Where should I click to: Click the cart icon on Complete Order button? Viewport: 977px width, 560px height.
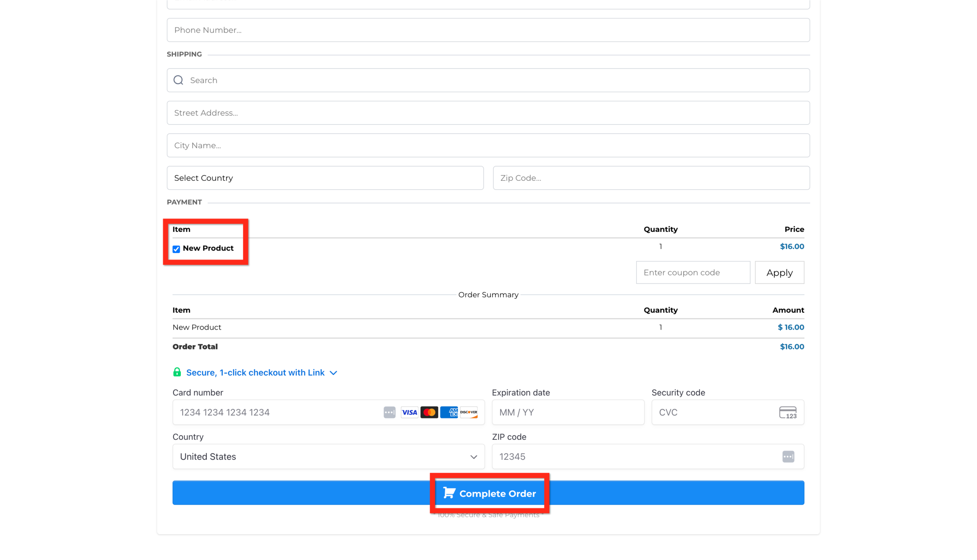(x=449, y=493)
